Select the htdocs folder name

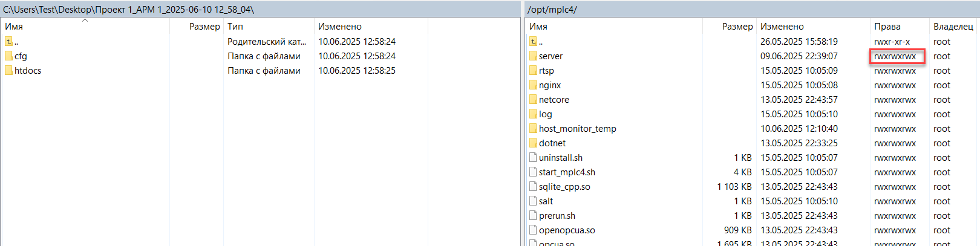click(28, 71)
